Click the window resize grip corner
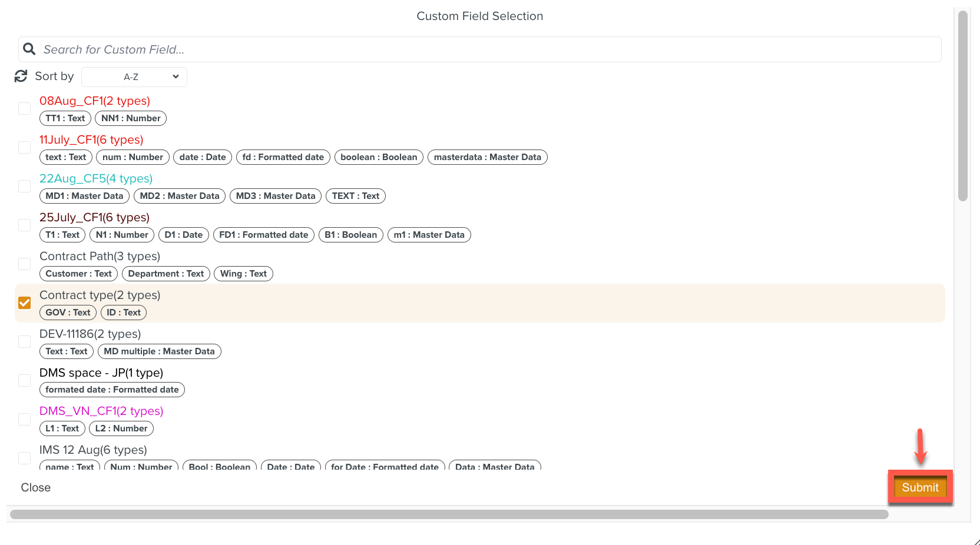 click(976, 541)
